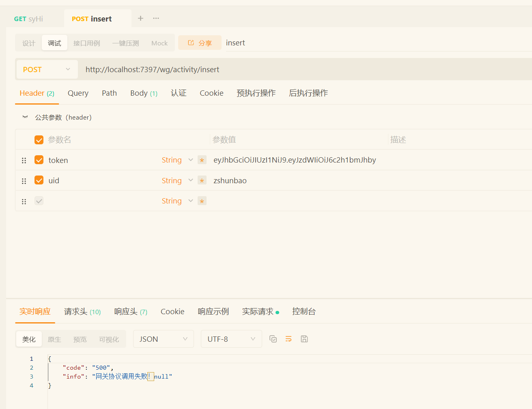Open the POST method dropdown

point(47,70)
